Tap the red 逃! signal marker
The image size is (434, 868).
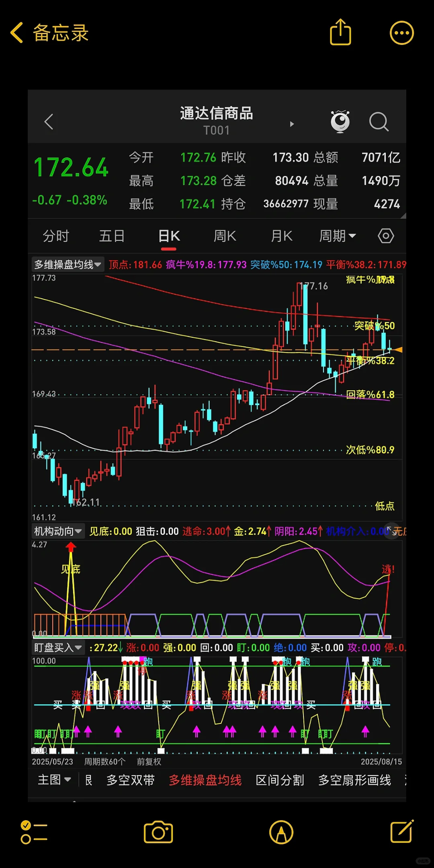(388, 569)
